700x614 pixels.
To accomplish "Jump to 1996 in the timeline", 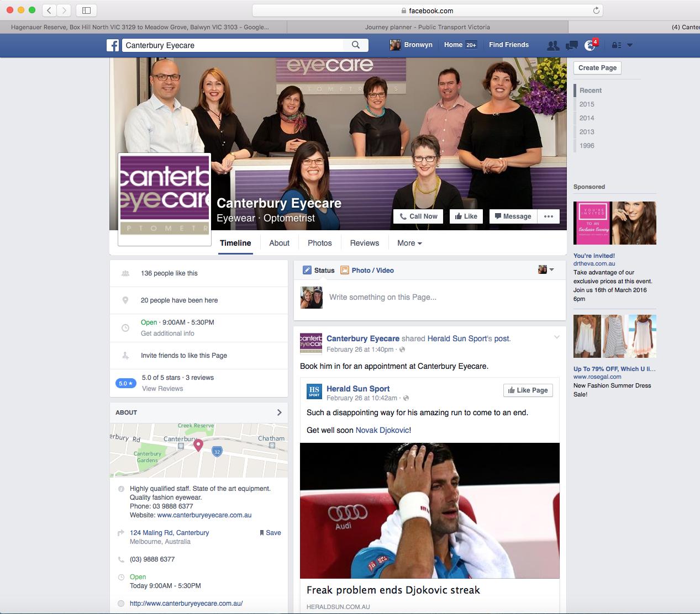I will 587,146.
